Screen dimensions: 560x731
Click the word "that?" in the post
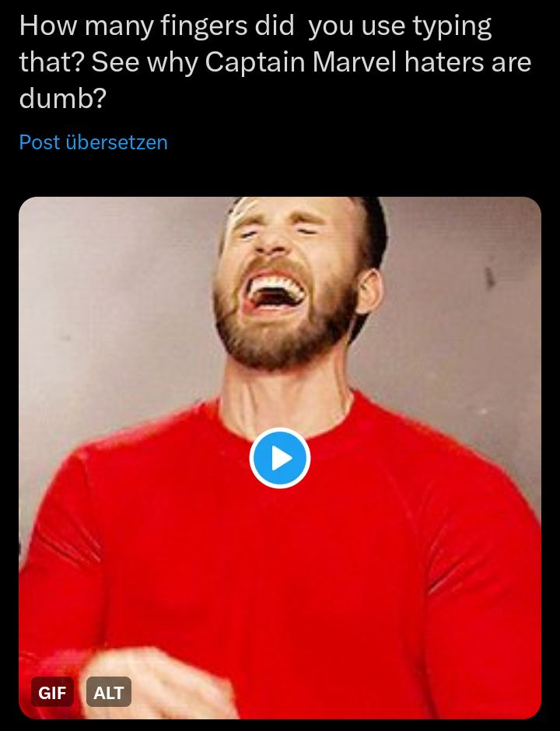tap(51, 62)
